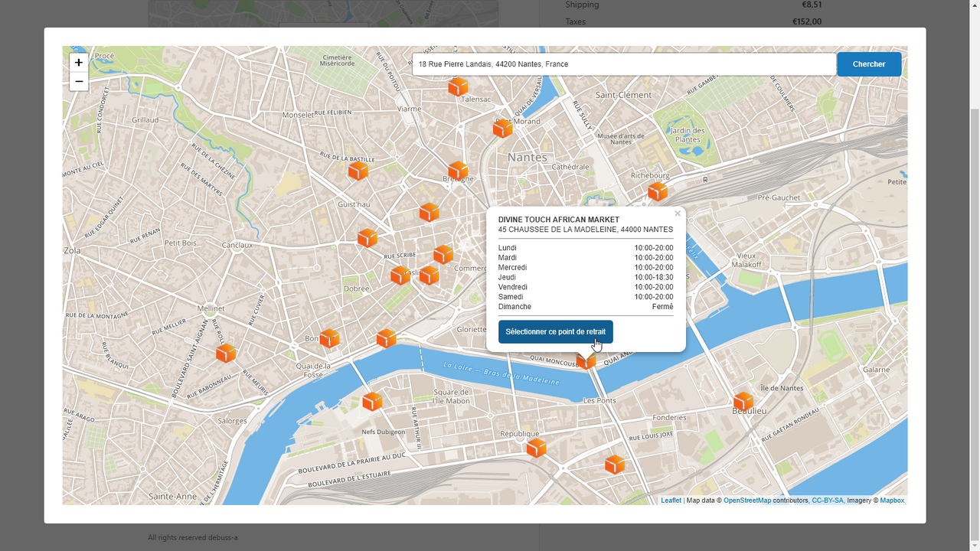Select the pickup marker near Nefs Dubigeon

(372, 401)
